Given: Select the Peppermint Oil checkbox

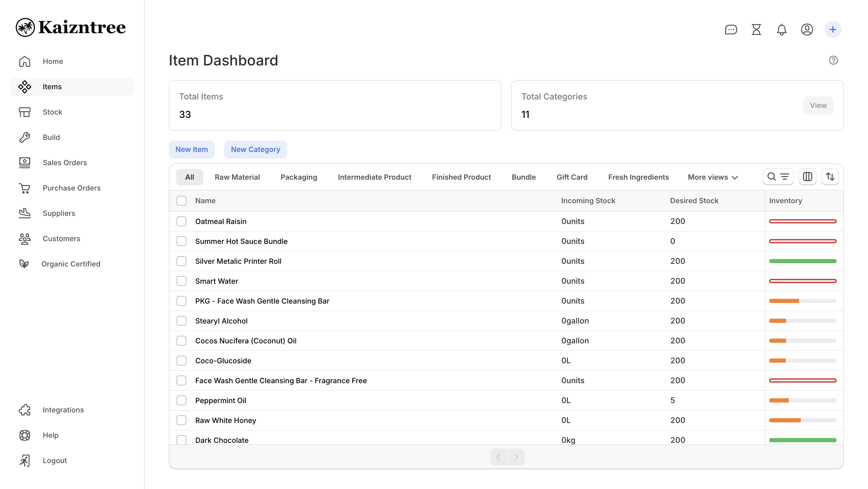Looking at the screenshot, I should (x=181, y=400).
